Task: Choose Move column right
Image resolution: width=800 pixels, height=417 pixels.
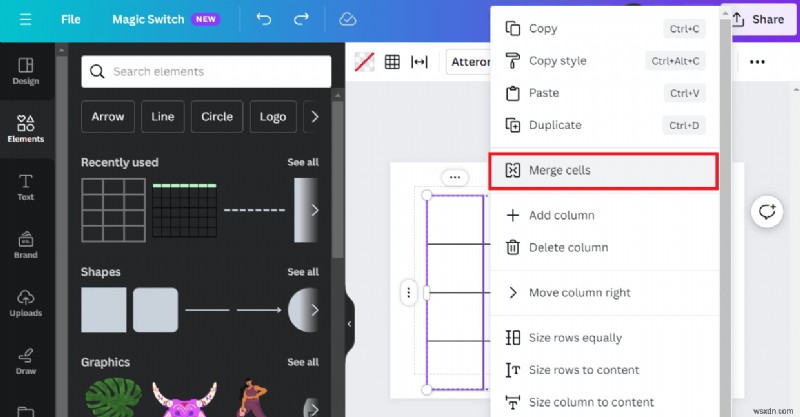Action: coord(605,293)
